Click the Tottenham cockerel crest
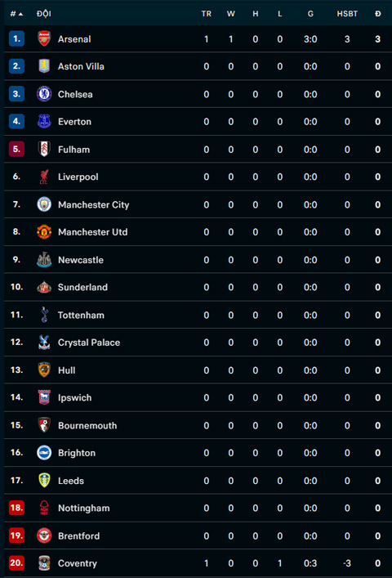The width and height of the screenshot is (392, 578). (45, 315)
